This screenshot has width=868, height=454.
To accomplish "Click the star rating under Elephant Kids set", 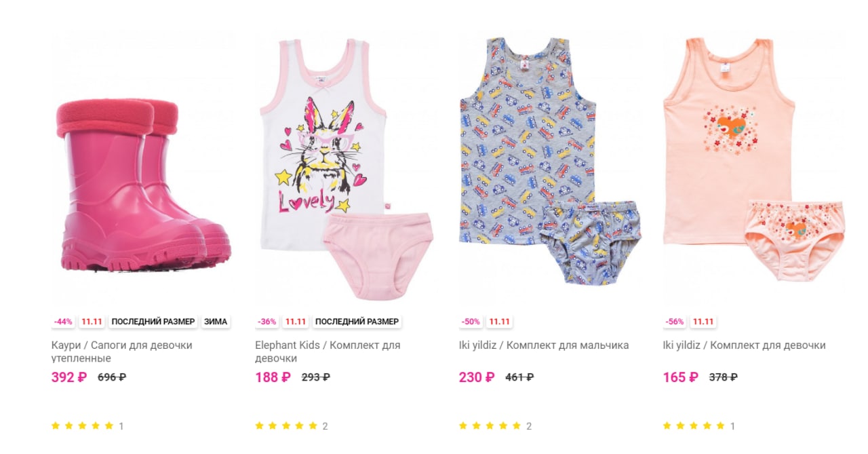I will tap(286, 426).
